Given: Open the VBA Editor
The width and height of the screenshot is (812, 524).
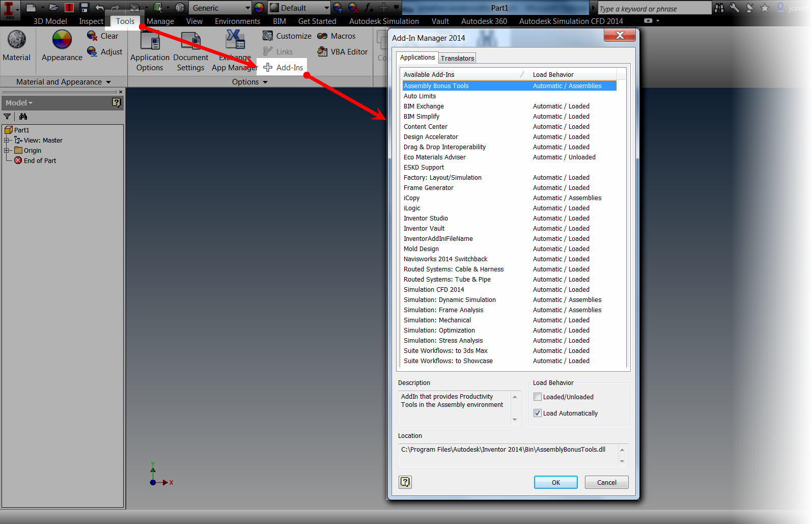Looking at the screenshot, I should [342, 51].
